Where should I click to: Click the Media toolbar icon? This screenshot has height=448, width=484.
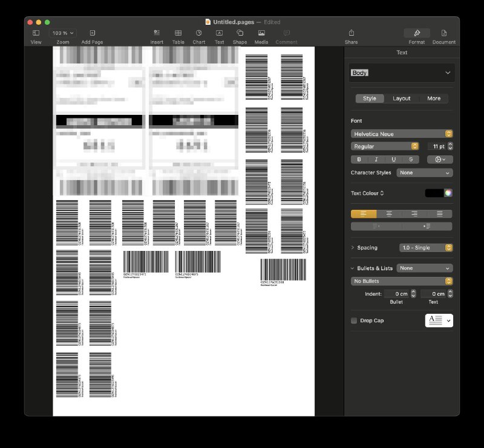tap(261, 33)
